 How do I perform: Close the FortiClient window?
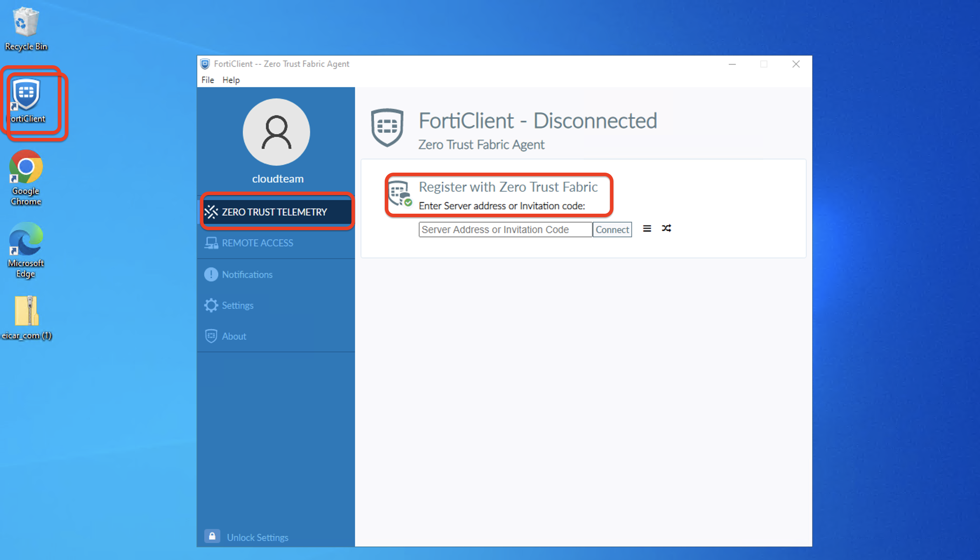point(796,64)
